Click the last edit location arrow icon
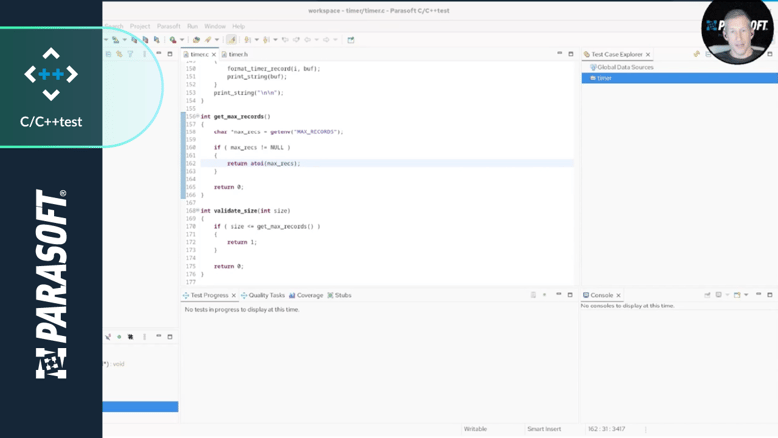Screen dimensions: 778x438 pyautogui.click(x=285, y=40)
